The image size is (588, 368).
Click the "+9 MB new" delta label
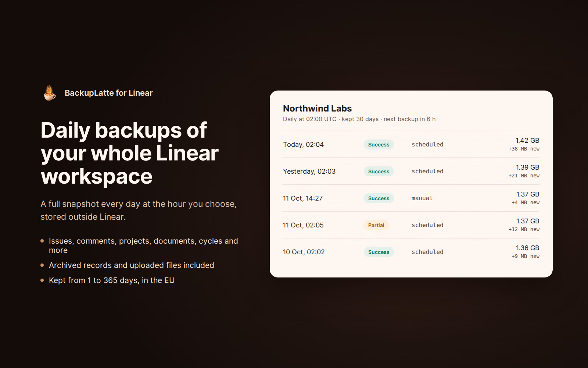coord(525,256)
